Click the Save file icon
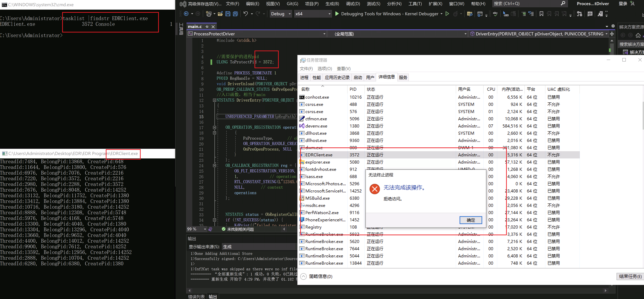 pos(228,14)
